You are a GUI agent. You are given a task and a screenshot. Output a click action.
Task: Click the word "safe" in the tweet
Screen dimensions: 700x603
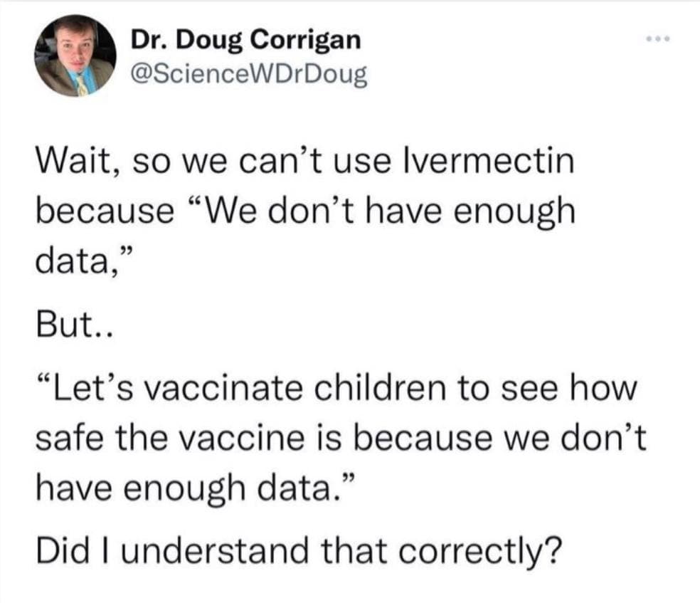pyautogui.click(x=66, y=440)
